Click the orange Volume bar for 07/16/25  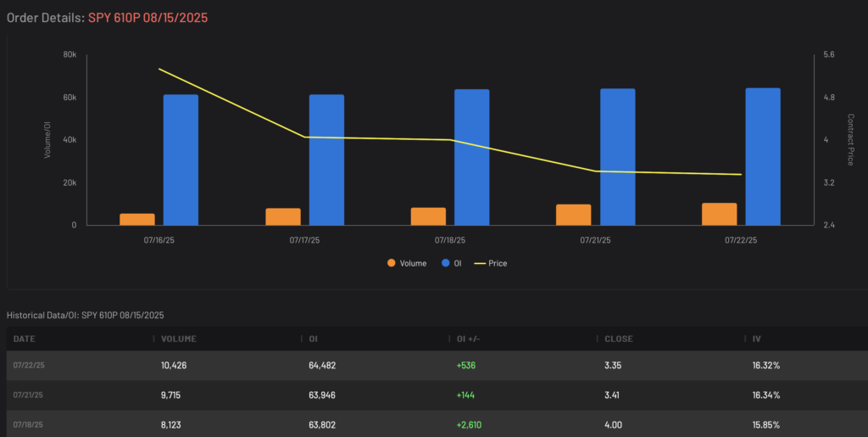tap(137, 219)
